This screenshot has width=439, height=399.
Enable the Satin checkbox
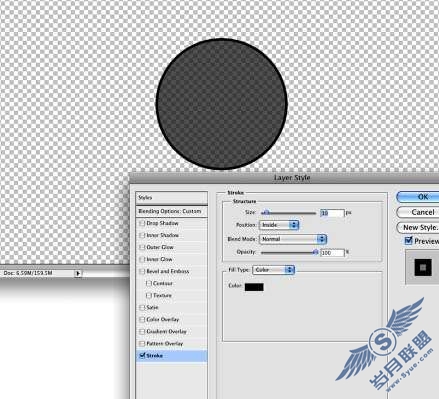point(142,307)
